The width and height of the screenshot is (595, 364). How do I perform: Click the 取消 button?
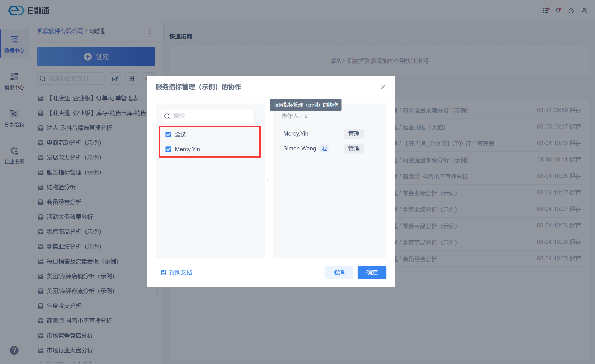[339, 272]
